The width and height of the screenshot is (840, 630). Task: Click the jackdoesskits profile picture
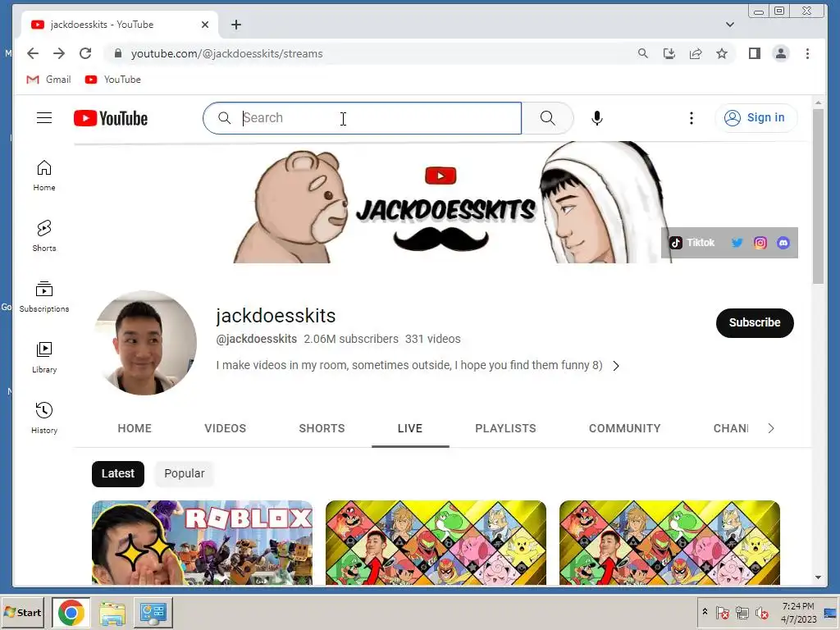tap(144, 343)
